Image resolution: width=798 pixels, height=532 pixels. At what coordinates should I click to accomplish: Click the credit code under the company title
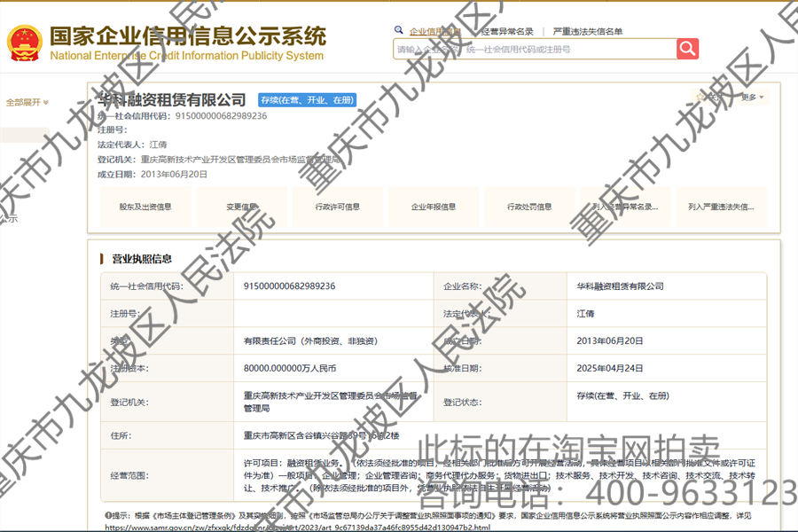tap(221, 116)
